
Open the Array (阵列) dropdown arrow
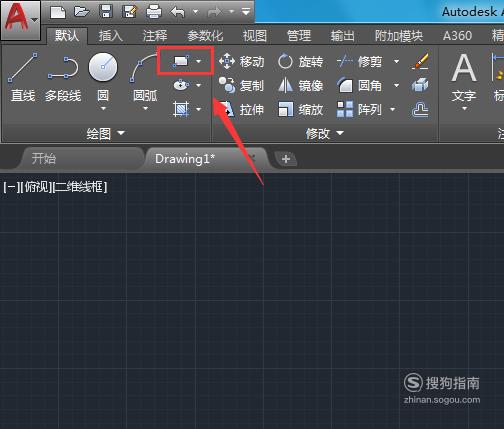click(392, 109)
